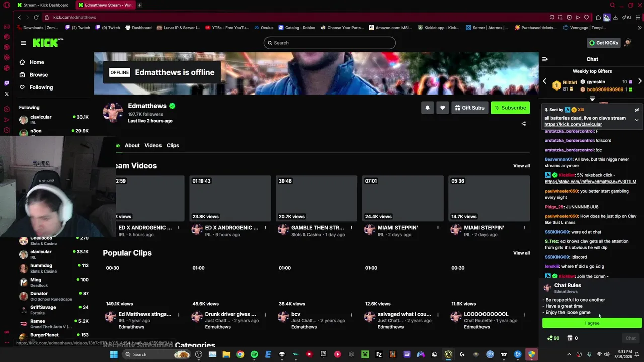Open options for the 01:19:43 ED X ANDROGENIC video
Screen dimensions: 644x362
point(265,228)
